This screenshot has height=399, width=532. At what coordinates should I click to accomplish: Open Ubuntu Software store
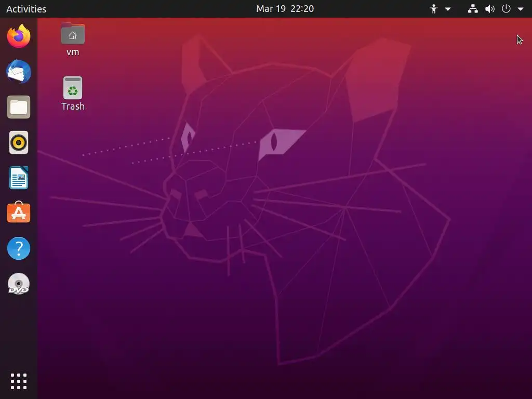tap(19, 212)
